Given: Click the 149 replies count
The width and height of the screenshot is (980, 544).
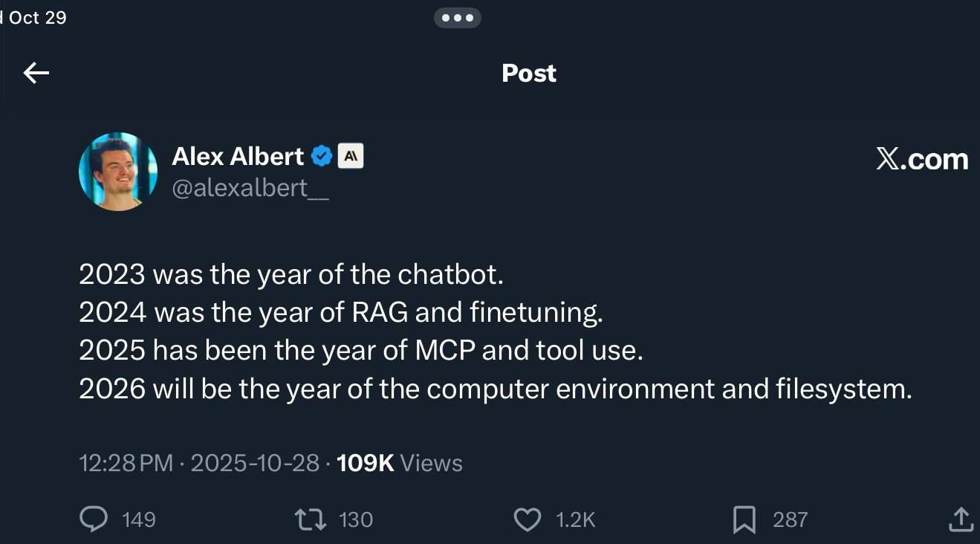Looking at the screenshot, I should 137,519.
